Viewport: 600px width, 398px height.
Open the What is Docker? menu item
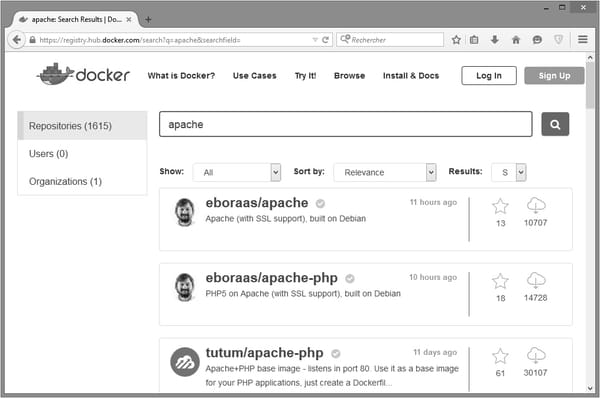click(181, 76)
